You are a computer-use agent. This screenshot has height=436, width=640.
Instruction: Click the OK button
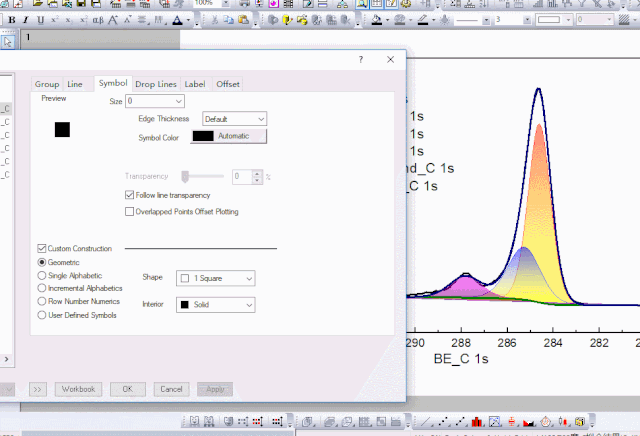point(127,388)
